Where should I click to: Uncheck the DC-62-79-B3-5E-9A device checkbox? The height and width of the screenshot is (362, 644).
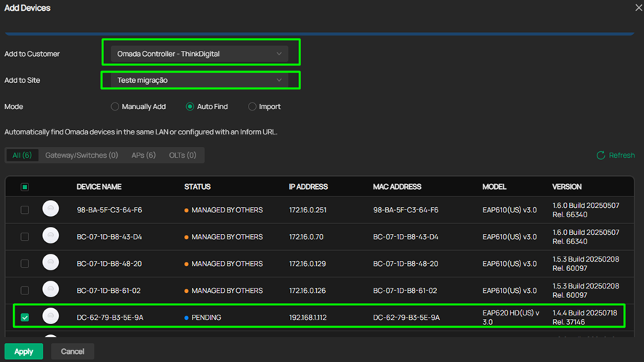coord(25,318)
